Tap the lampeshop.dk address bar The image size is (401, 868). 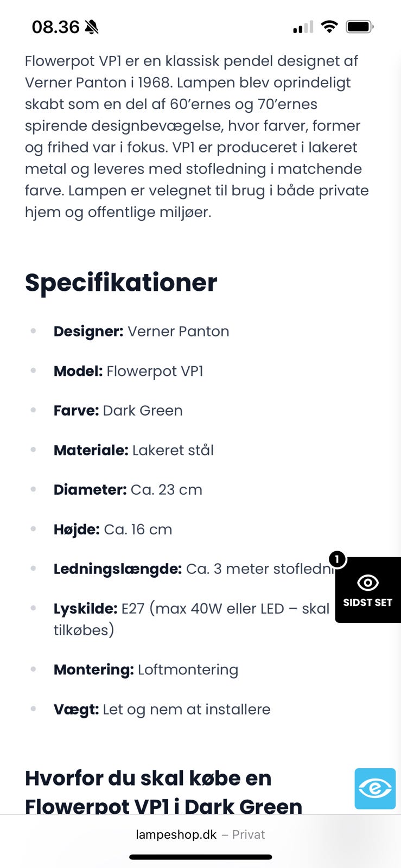pos(200,834)
